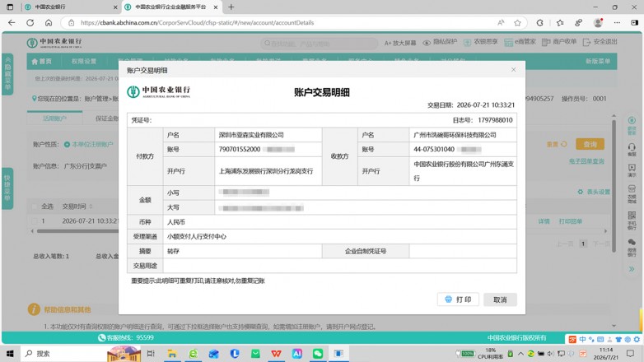
Task: Open File Explorer from taskbar
Action: (x=172, y=354)
